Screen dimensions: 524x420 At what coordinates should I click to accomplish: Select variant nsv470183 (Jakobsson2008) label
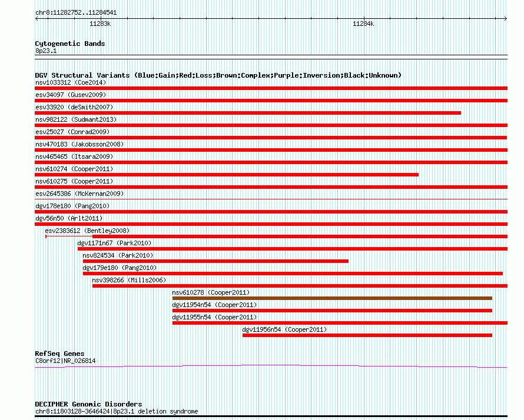coord(79,144)
